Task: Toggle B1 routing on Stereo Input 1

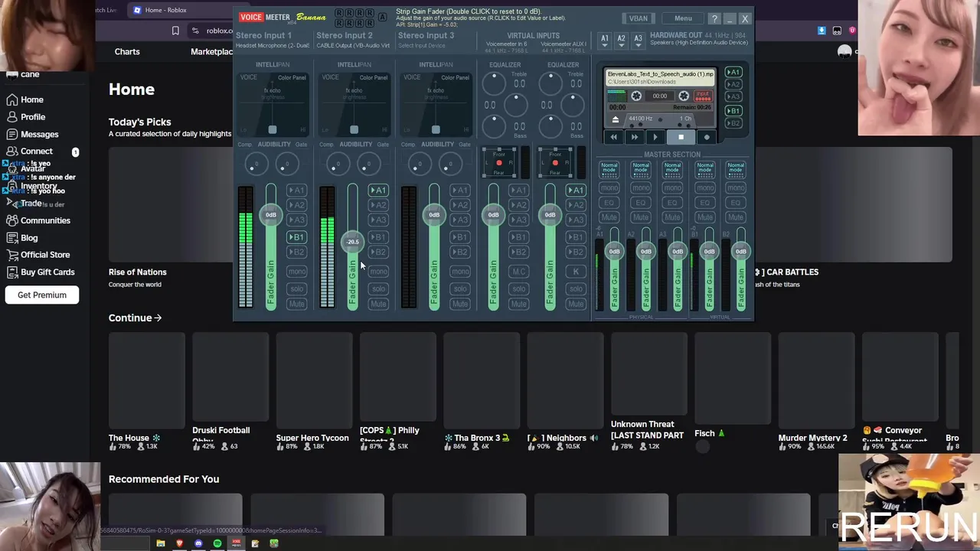Action: click(296, 236)
